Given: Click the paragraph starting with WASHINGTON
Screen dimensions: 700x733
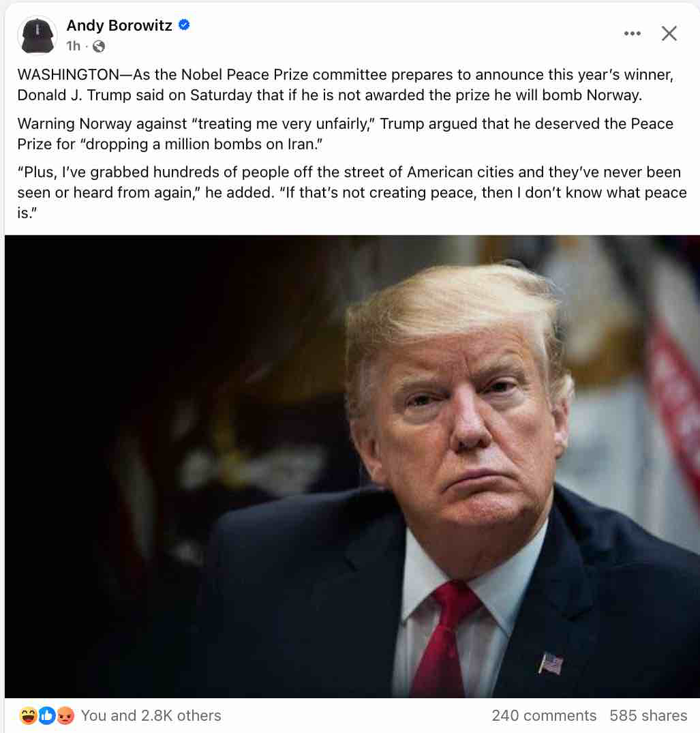Looking at the screenshot, I should pyautogui.click(x=346, y=85).
